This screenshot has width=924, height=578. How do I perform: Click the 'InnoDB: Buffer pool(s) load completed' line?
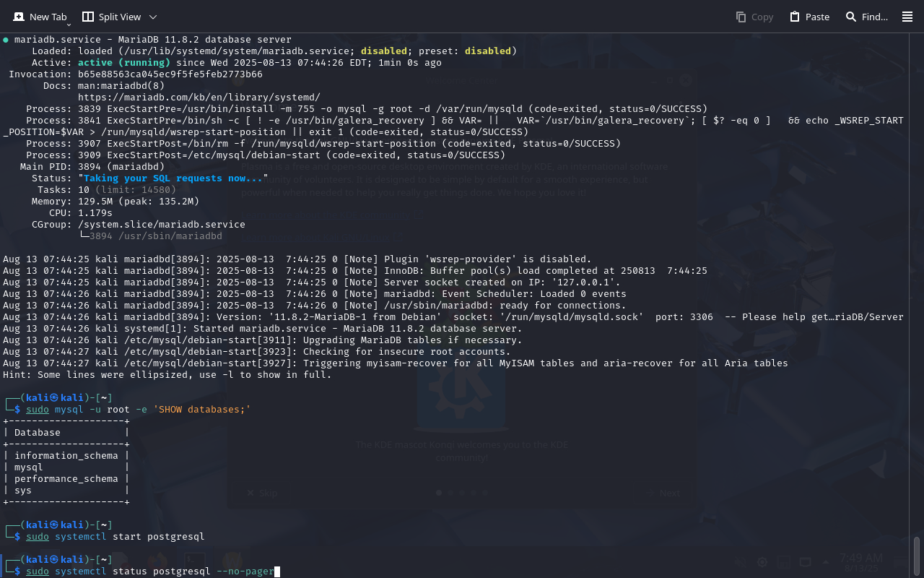click(355, 271)
